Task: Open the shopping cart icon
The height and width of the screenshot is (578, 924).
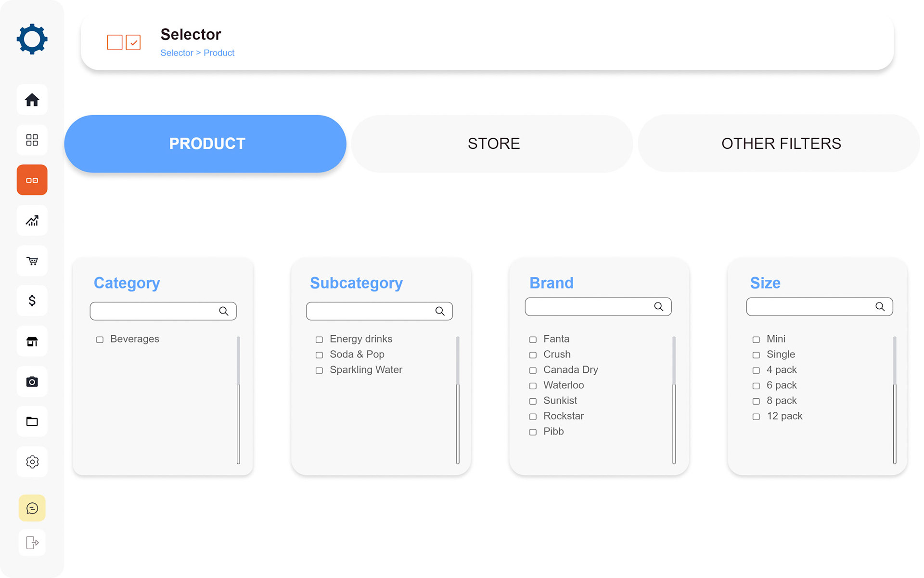Action: tap(32, 261)
